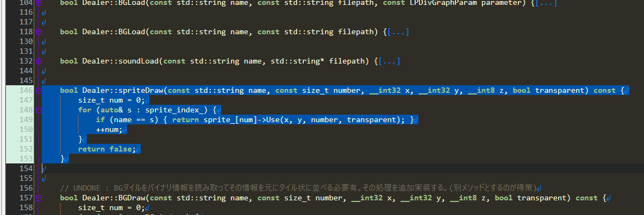Image resolution: width=644 pixels, height=215 pixels.
Task: Click line number 150 in the gutter
Action: coord(26,130)
